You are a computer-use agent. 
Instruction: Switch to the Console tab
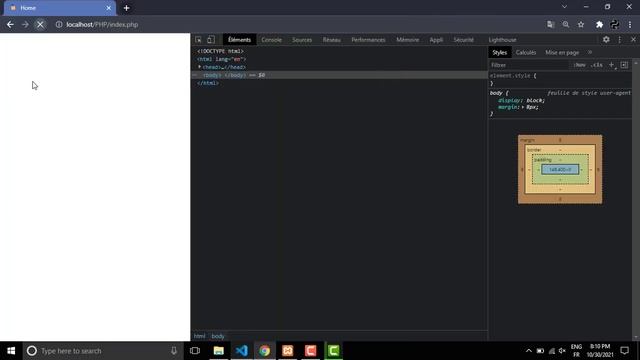pyautogui.click(x=271, y=40)
